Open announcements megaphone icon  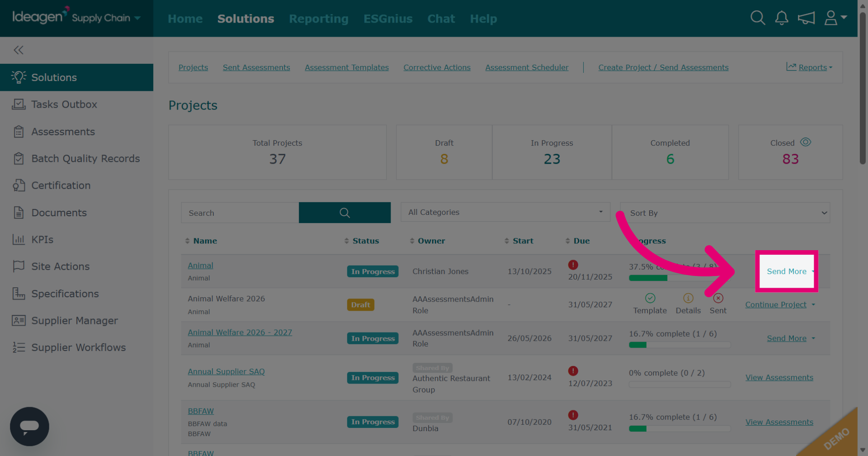click(806, 18)
